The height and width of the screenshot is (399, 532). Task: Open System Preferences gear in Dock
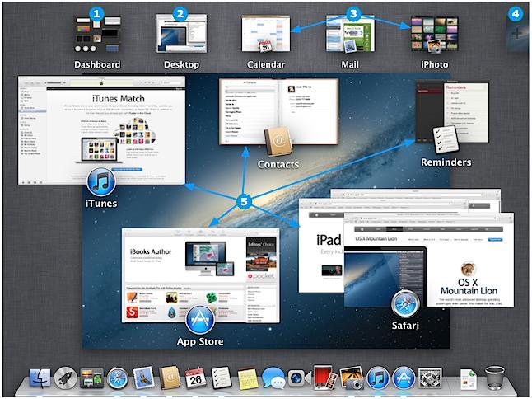(430, 378)
